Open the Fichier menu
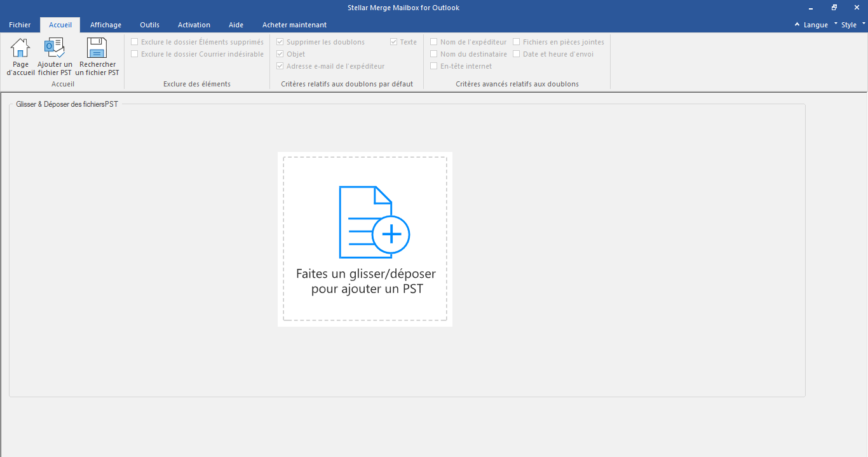Image resolution: width=868 pixels, height=457 pixels. pos(20,25)
